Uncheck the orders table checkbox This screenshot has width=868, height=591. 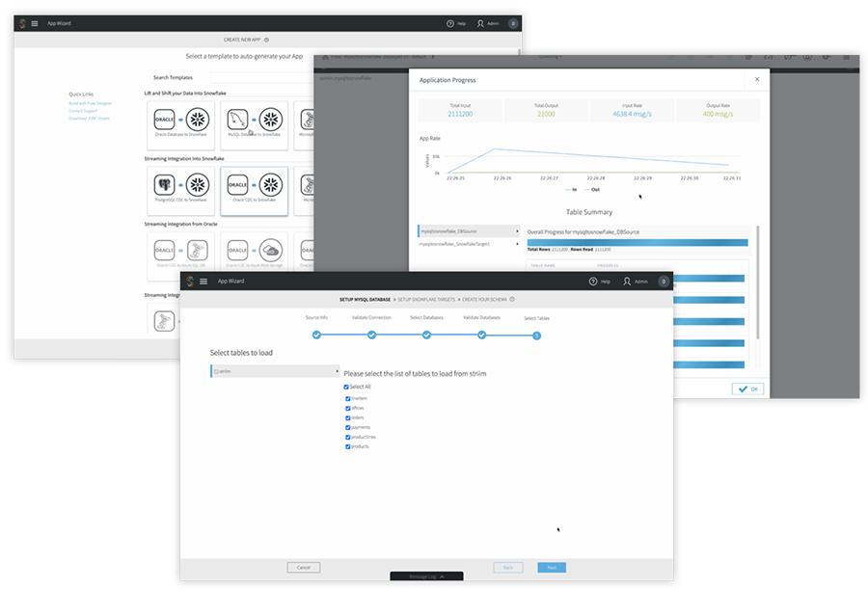(347, 417)
